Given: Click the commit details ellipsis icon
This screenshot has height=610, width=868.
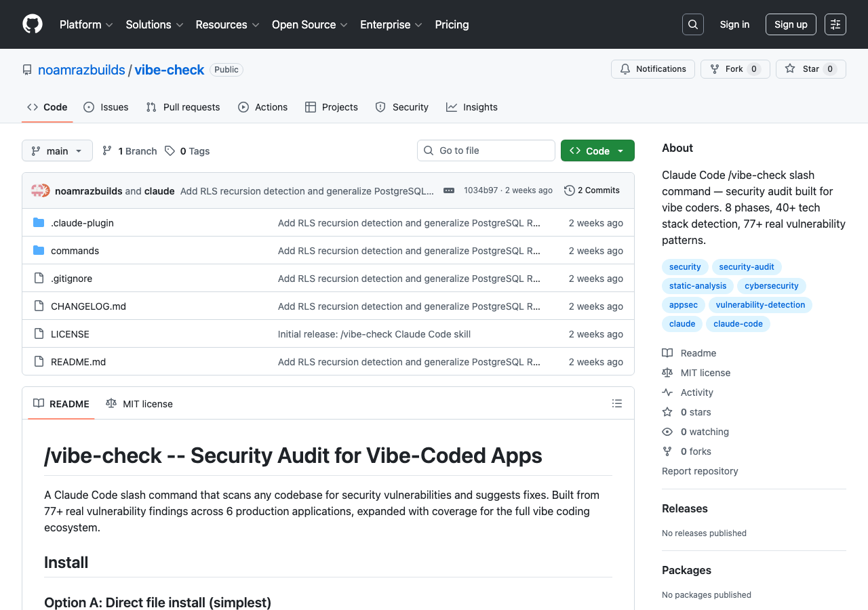Looking at the screenshot, I should tap(449, 190).
